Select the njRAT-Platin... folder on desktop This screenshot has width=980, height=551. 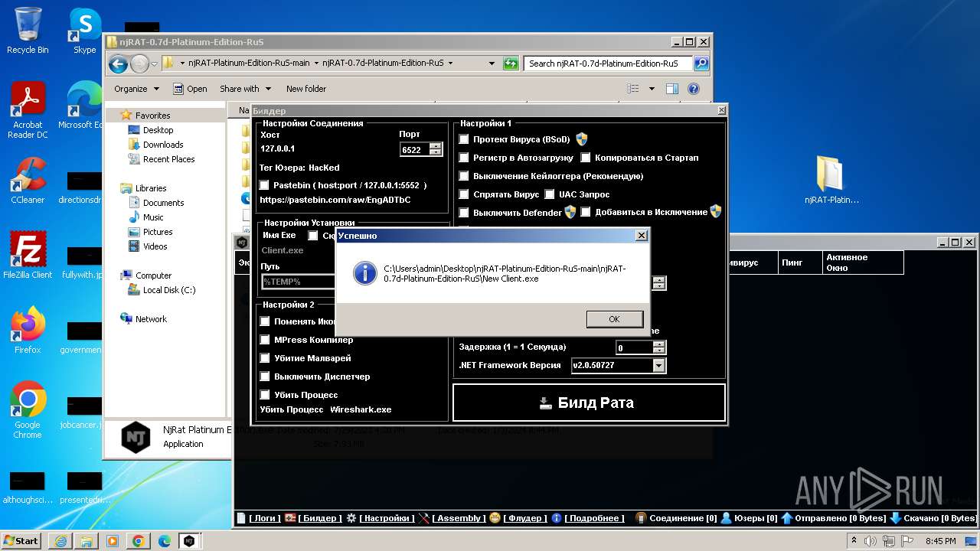831,180
